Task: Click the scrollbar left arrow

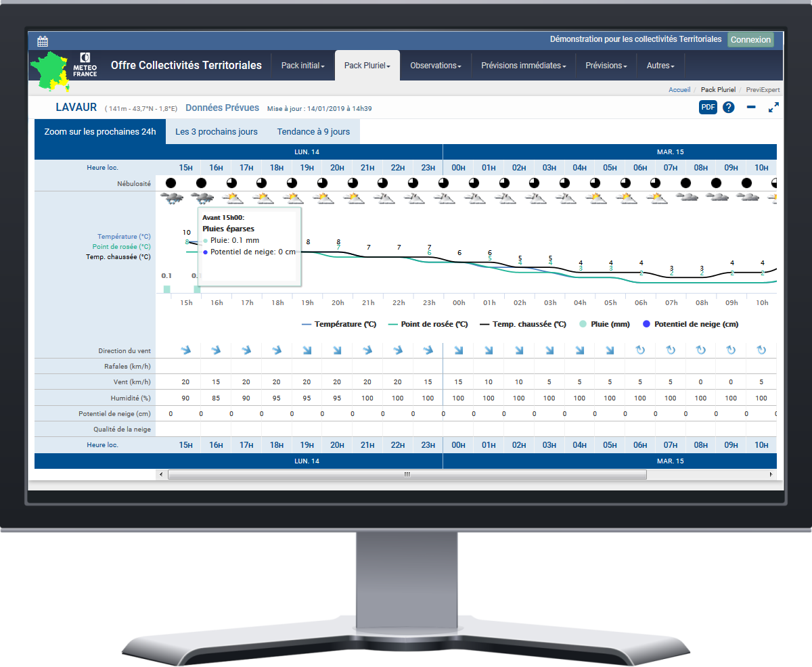Action: 161,475
